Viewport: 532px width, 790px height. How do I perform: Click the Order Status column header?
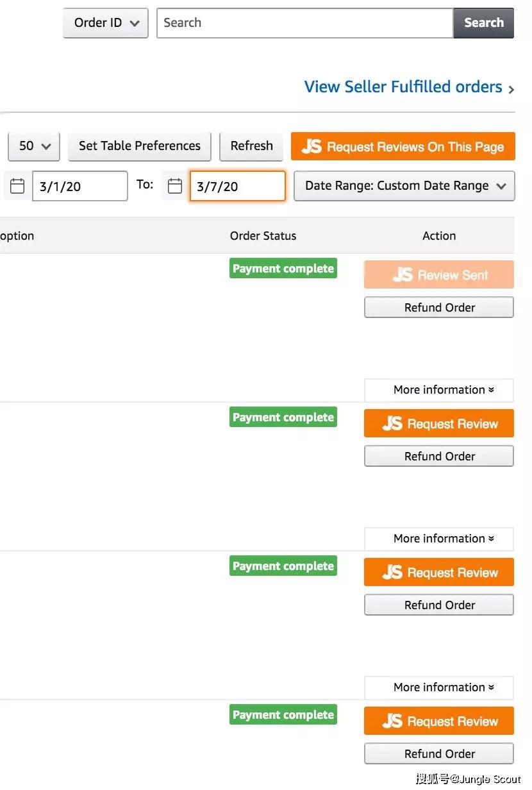pyautogui.click(x=263, y=236)
